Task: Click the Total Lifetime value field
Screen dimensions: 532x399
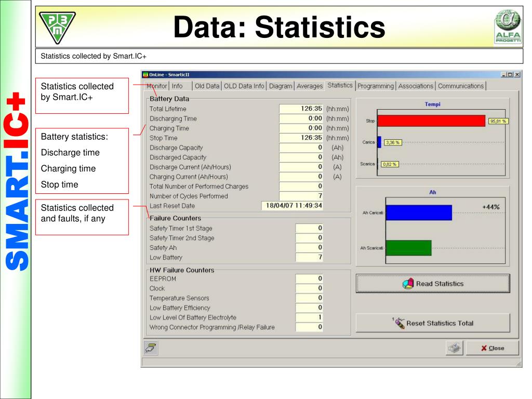Action: pyautogui.click(x=301, y=109)
